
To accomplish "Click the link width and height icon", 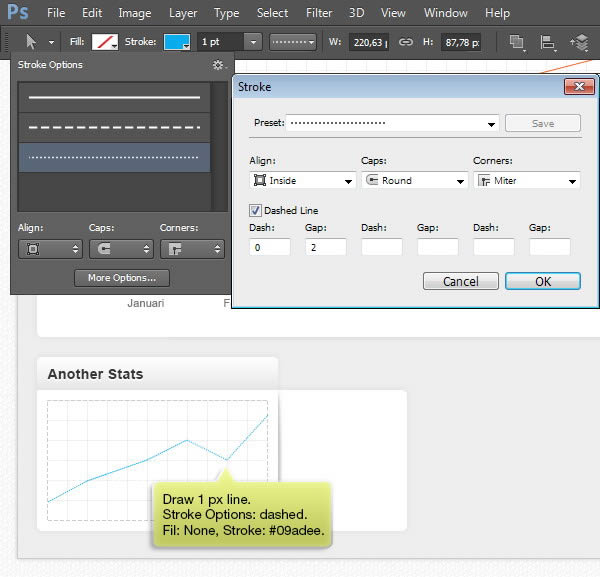I will [405, 43].
